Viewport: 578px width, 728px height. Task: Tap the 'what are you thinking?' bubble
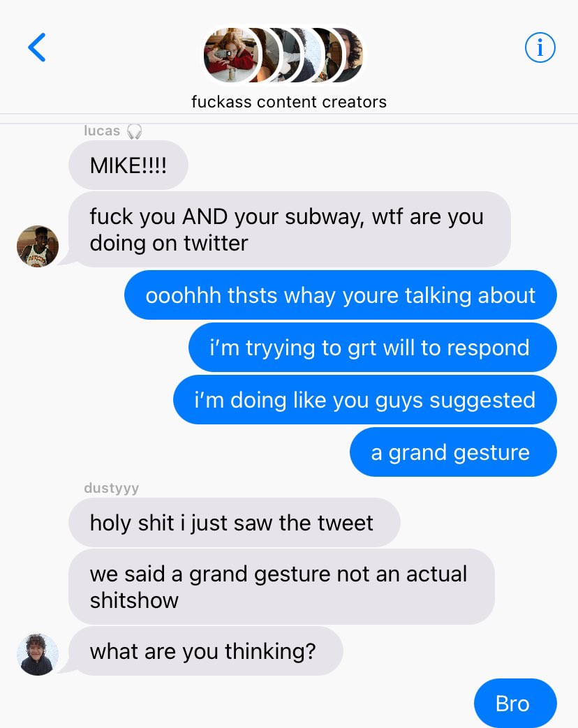point(206,651)
